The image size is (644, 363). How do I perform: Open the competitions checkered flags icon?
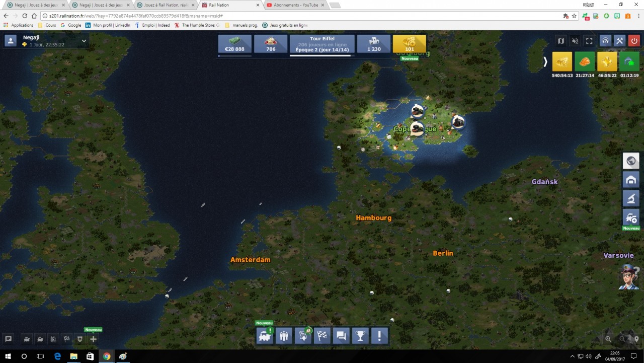tap(322, 336)
